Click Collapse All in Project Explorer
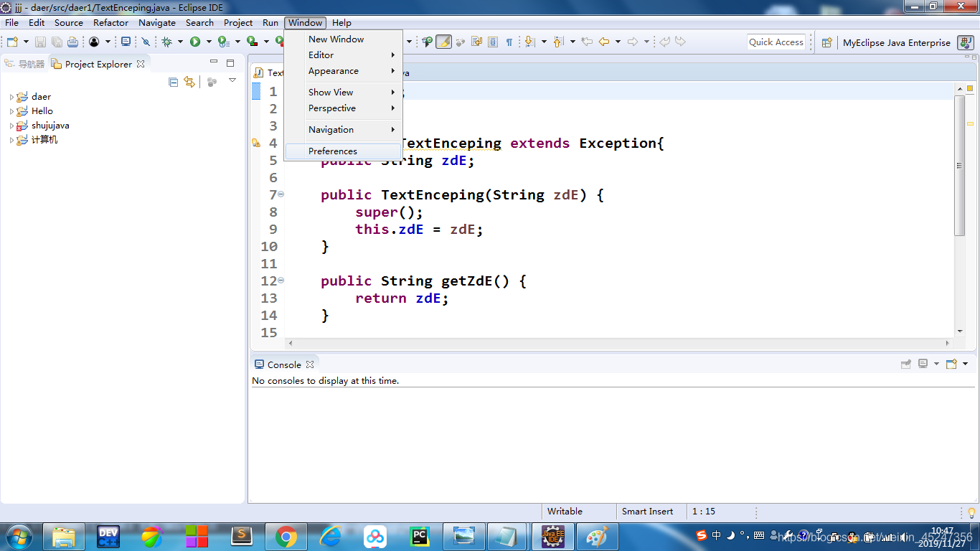This screenshot has height=551, width=980. 173,82
